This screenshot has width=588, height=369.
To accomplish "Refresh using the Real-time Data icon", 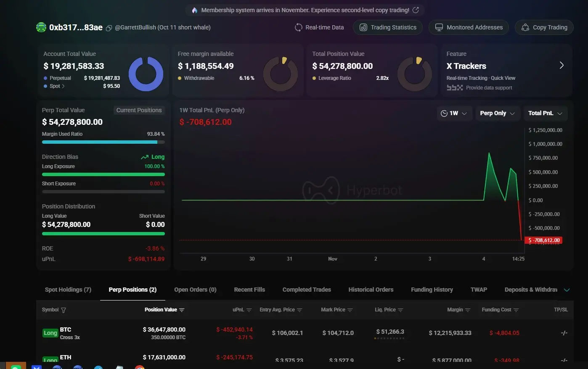I will (298, 27).
